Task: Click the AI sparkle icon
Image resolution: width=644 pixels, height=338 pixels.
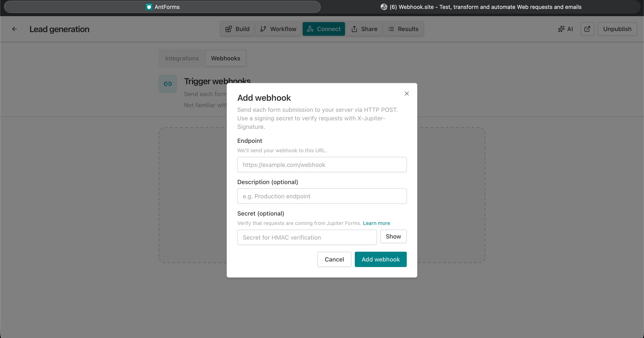Action: 562,29
